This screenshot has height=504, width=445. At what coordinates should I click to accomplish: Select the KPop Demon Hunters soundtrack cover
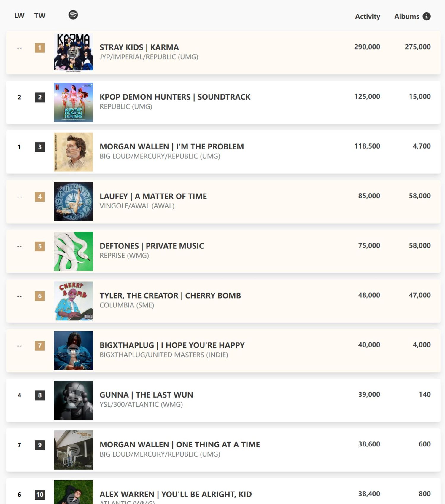tap(73, 102)
